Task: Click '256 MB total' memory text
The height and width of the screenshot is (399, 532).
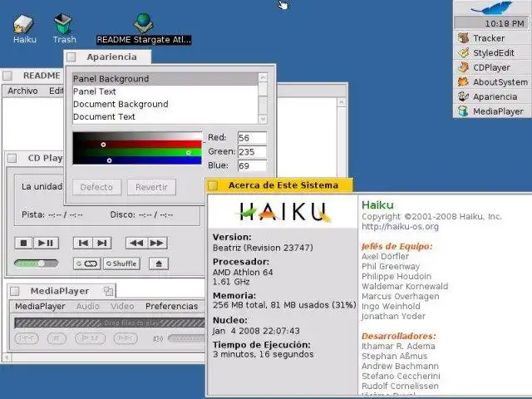Action: click(240, 305)
